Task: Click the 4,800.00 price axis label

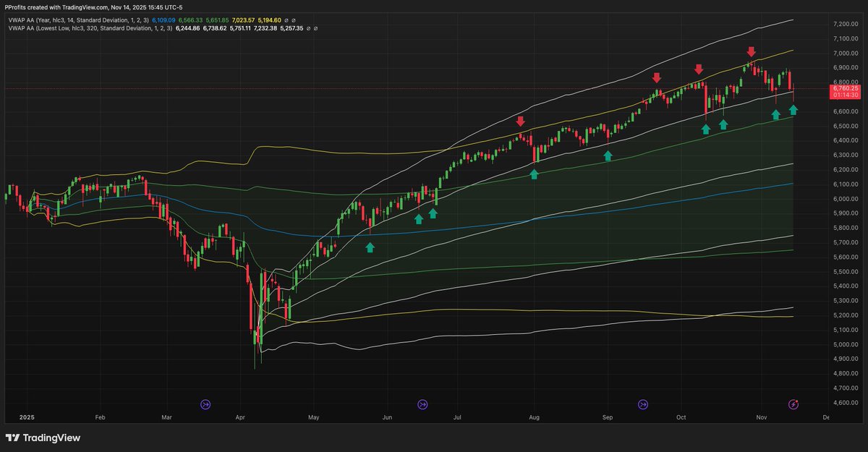Action: click(845, 373)
